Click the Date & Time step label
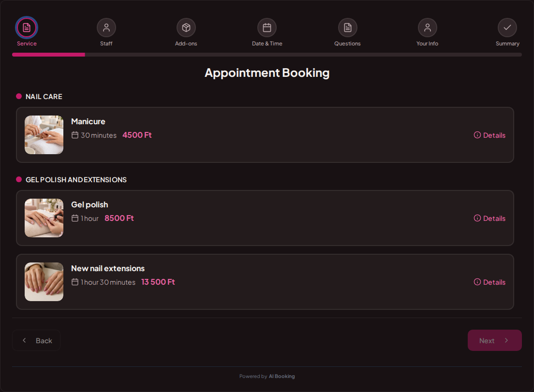 click(x=267, y=44)
